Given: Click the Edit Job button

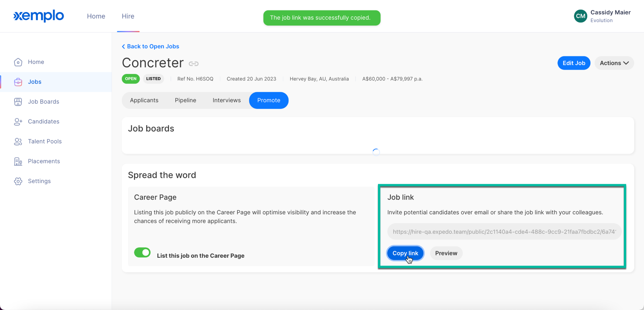Looking at the screenshot, I should [x=574, y=63].
